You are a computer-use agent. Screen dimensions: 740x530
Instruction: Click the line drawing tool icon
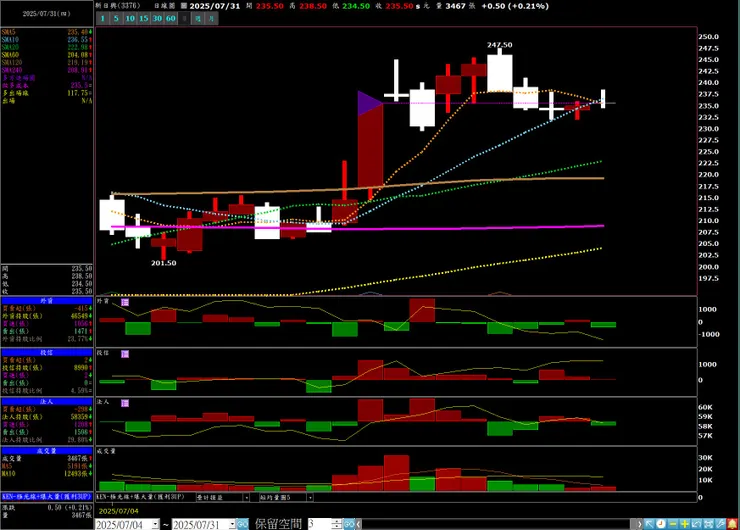[x=697, y=524]
